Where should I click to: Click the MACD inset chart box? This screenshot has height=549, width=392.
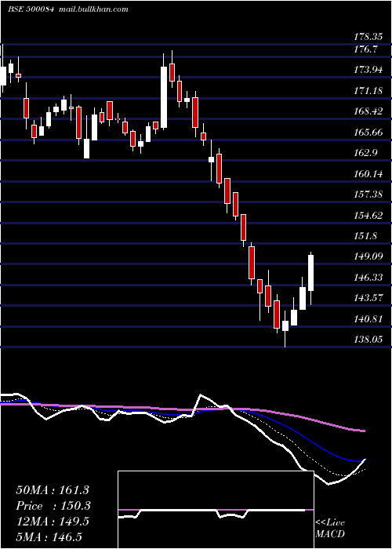(216, 510)
